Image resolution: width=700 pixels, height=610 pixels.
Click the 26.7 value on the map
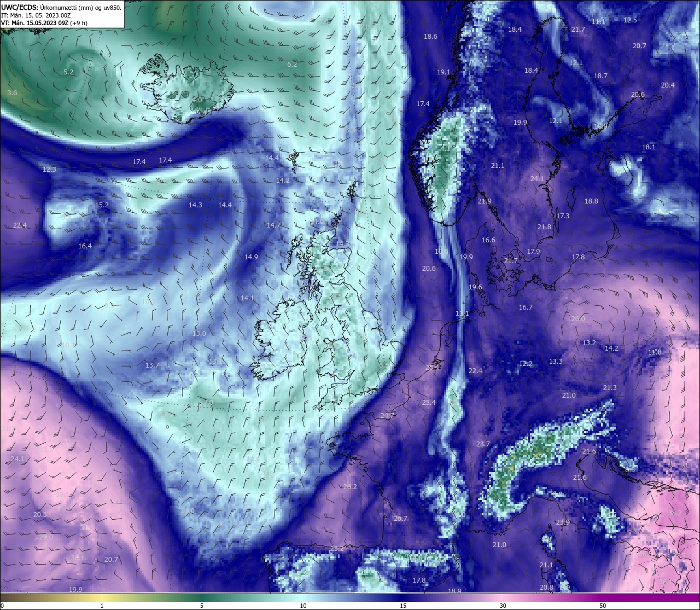[x=400, y=519]
